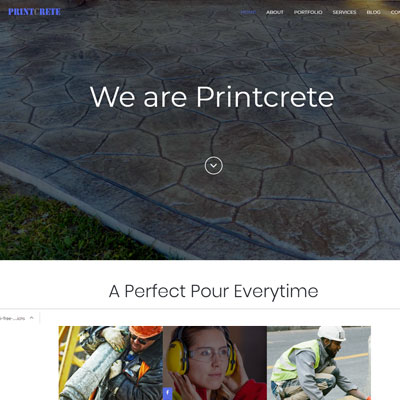Open the Services menu item
The height and width of the screenshot is (400, 400).
tap(344, 12)
